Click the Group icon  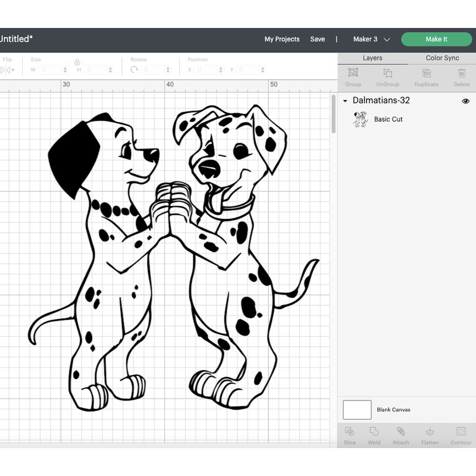tap(353, 76)
